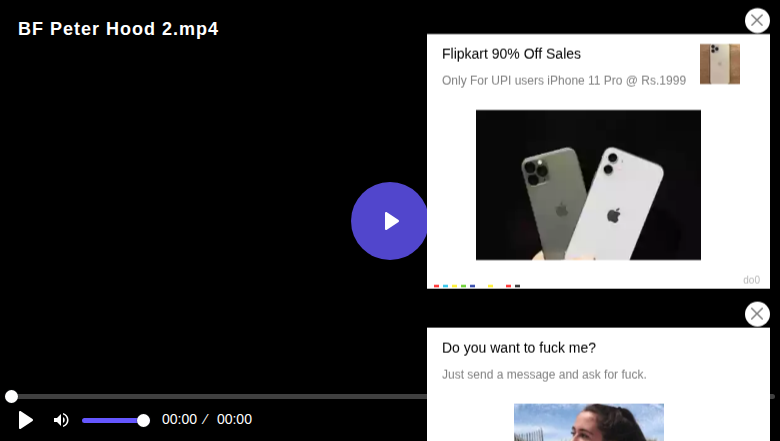Click the seek bar handle at start

(11, 396)
